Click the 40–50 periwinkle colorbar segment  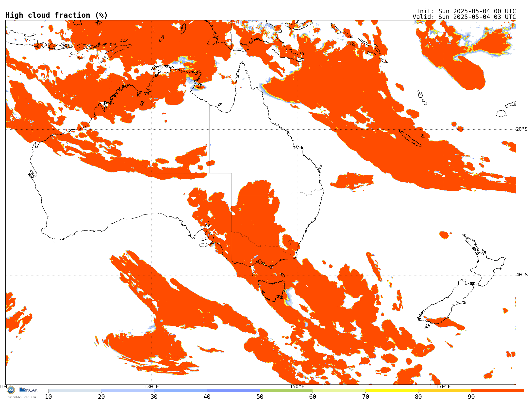click(233, 391)
